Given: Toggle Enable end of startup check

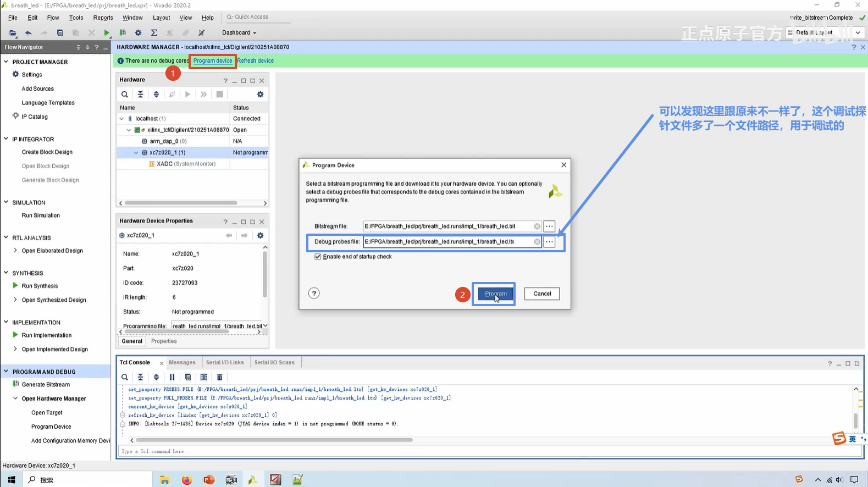Looking at the screenshot, I should (318, 257).
